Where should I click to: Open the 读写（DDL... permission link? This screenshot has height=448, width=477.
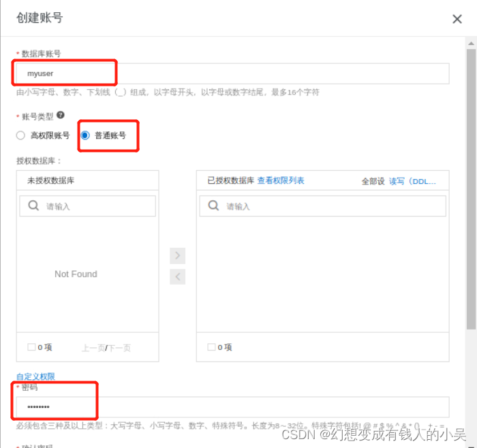[x=412, y=182]
